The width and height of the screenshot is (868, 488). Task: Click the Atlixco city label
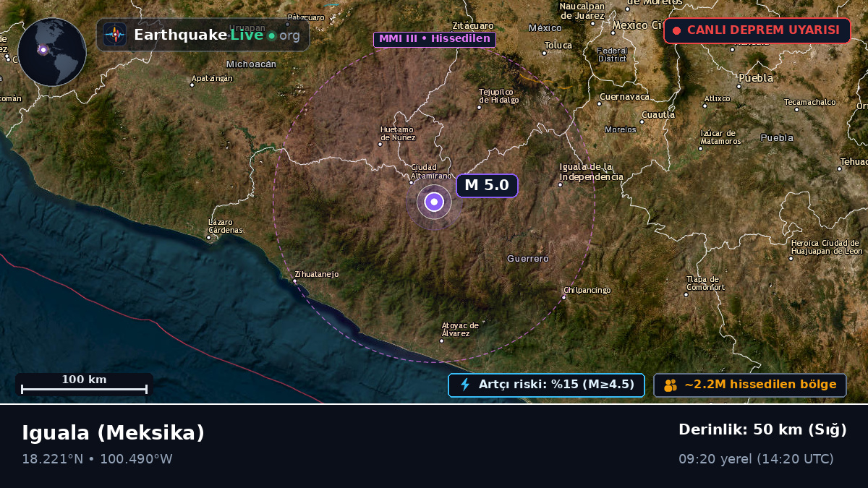click(x=717, y=98)
